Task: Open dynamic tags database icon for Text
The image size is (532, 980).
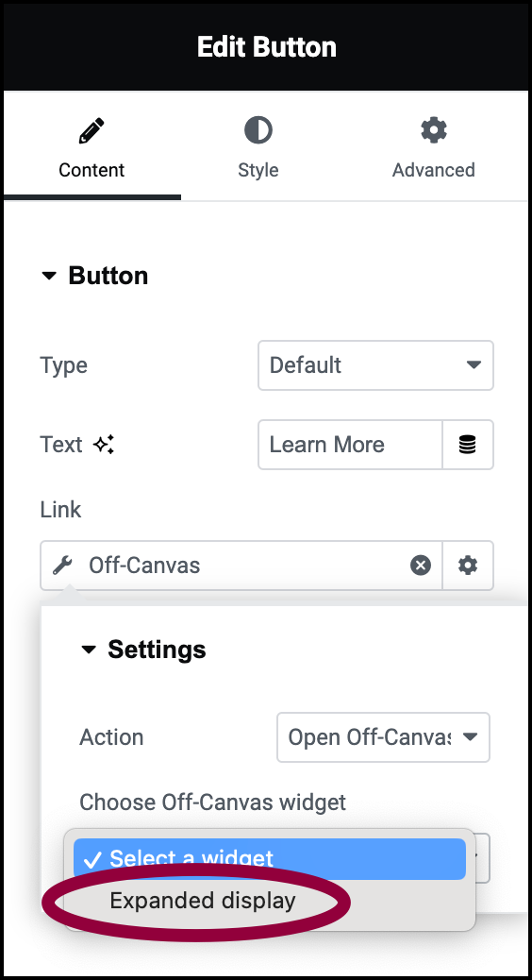Action: (x=468, y=445)
